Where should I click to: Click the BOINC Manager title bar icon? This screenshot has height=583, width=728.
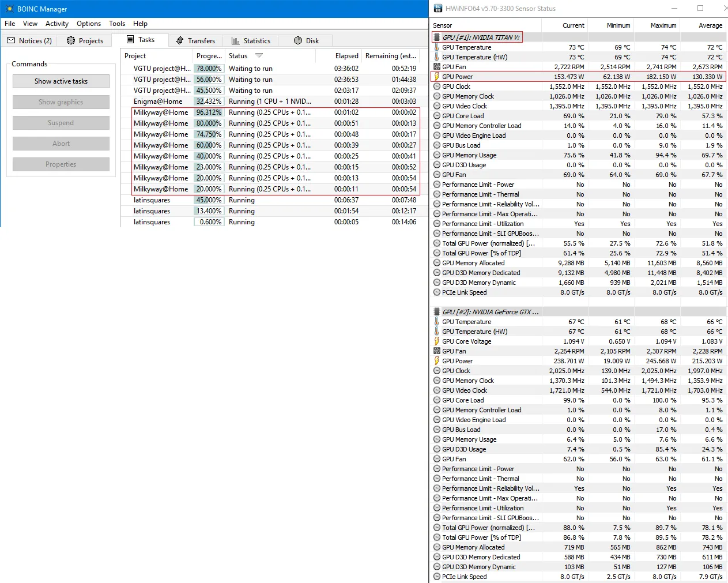point(9,9)
